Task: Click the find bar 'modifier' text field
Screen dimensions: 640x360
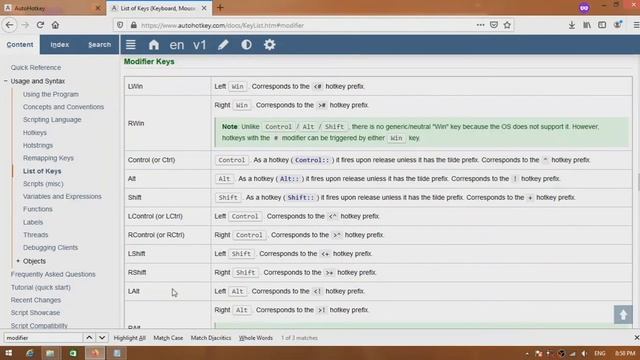Action: pos(43,338)
